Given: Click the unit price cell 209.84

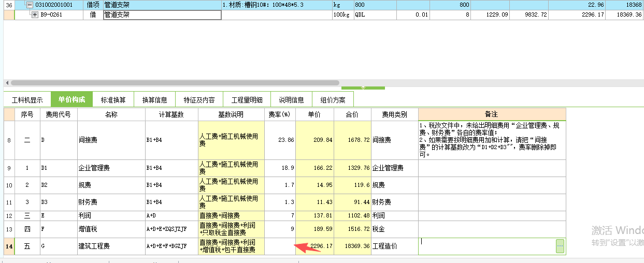Looking at the screenshot, I should point(314,140).
